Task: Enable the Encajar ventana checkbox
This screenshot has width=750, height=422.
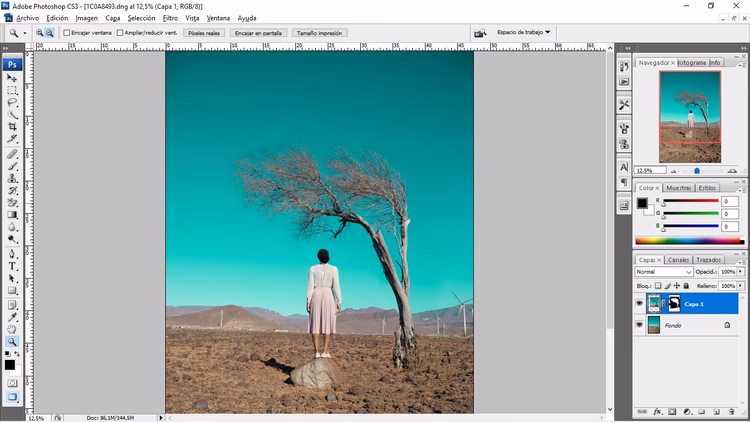Action: (67, 33)
